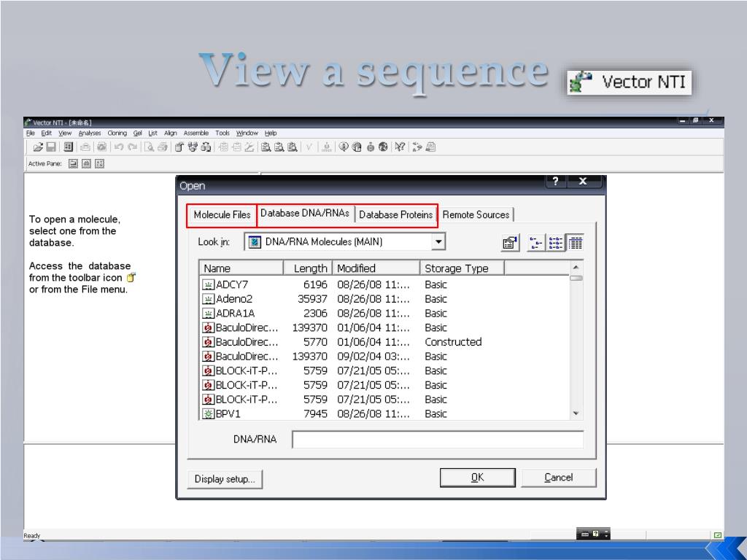Switch dialog to small icons view
Viewport: 747px width, 560px height.
coord(536,243)
